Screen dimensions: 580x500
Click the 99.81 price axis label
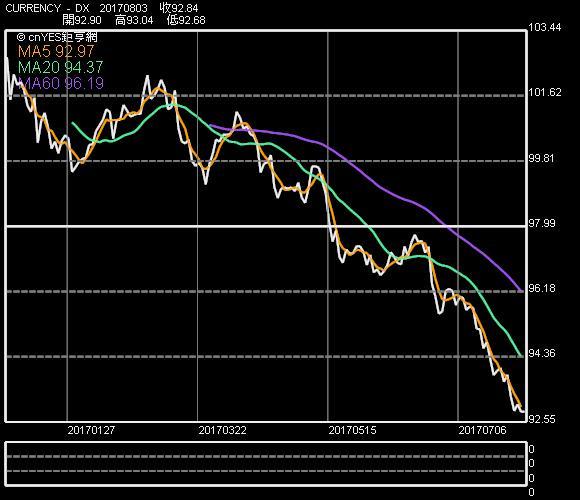click(542, 158)
